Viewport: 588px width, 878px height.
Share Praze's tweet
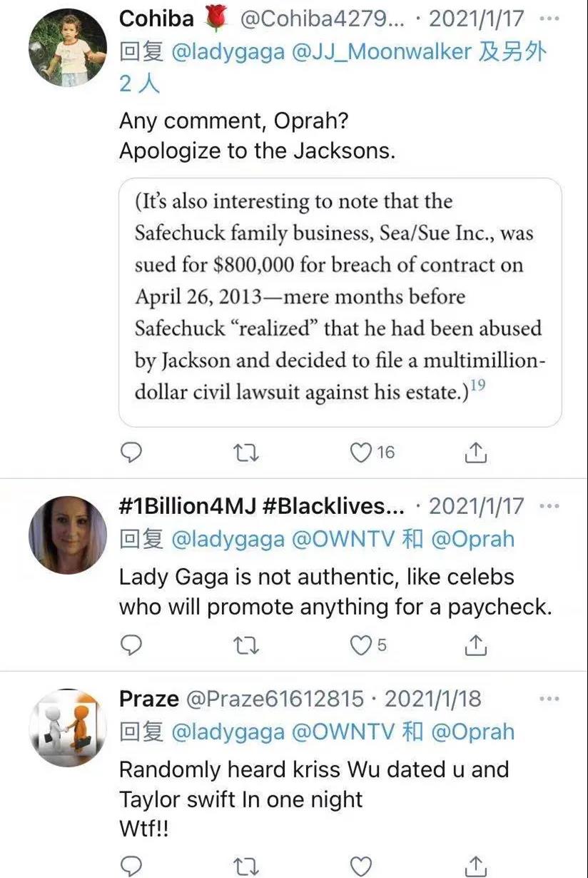pos(476,865)
